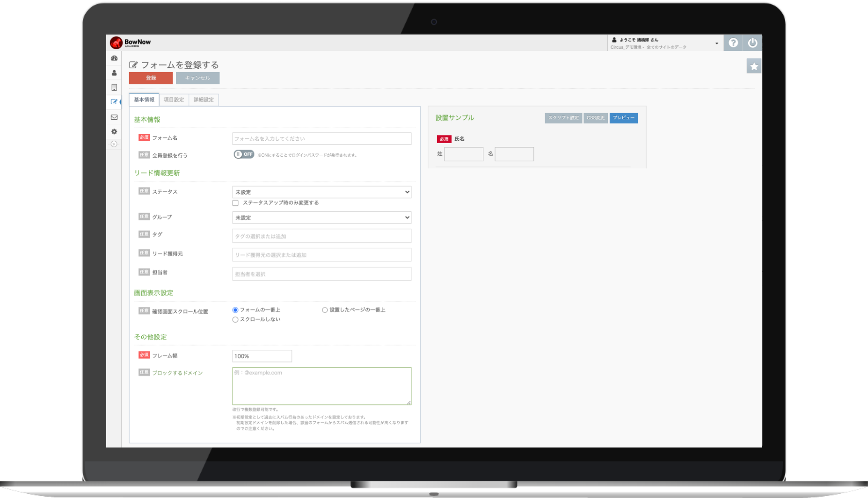Click the help question mark icon

pyautogui.click(x=733, y=43)
